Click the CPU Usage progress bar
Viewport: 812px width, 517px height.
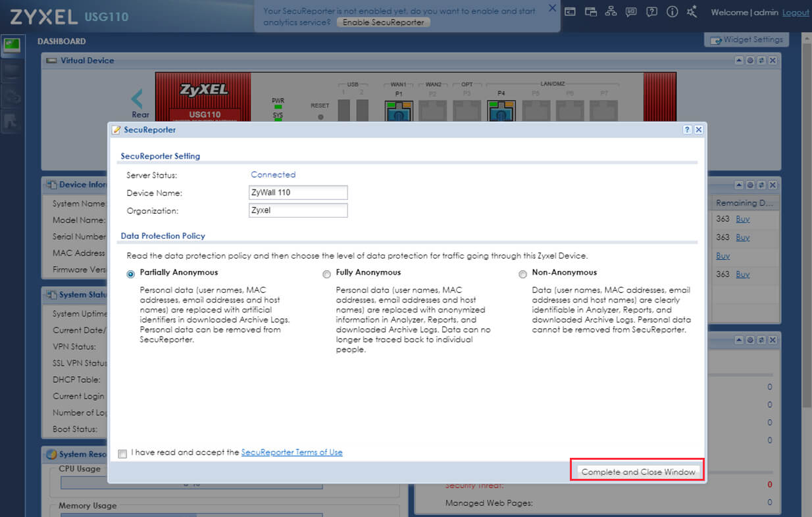(x=191, y=483)
